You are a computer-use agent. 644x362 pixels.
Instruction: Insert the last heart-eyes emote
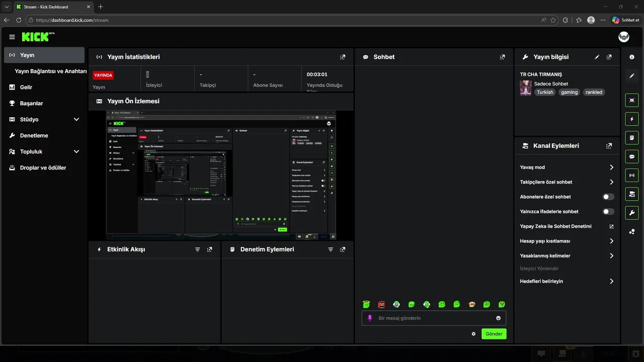coord(502,304)
